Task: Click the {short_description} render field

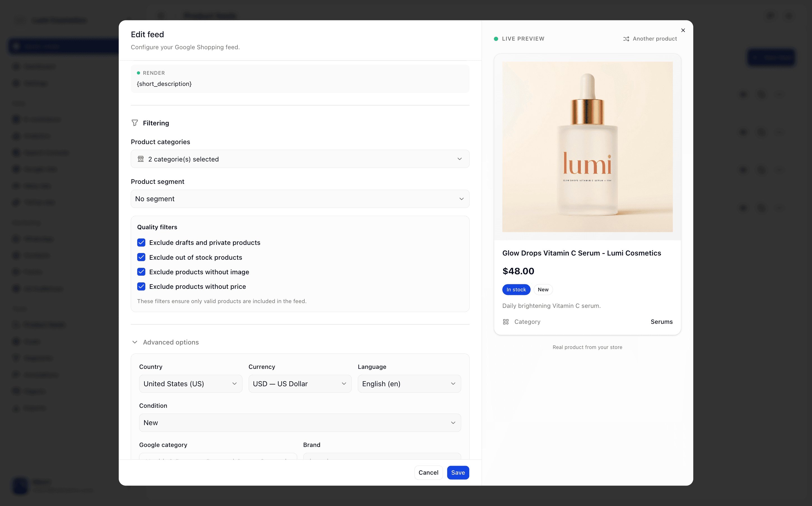Action: point(300,79)
